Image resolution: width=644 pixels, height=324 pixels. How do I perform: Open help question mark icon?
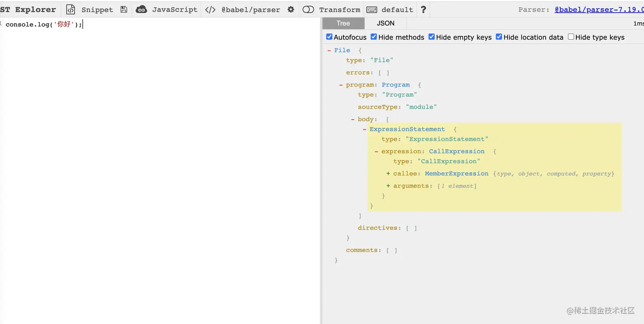click(x=423, y=9)
